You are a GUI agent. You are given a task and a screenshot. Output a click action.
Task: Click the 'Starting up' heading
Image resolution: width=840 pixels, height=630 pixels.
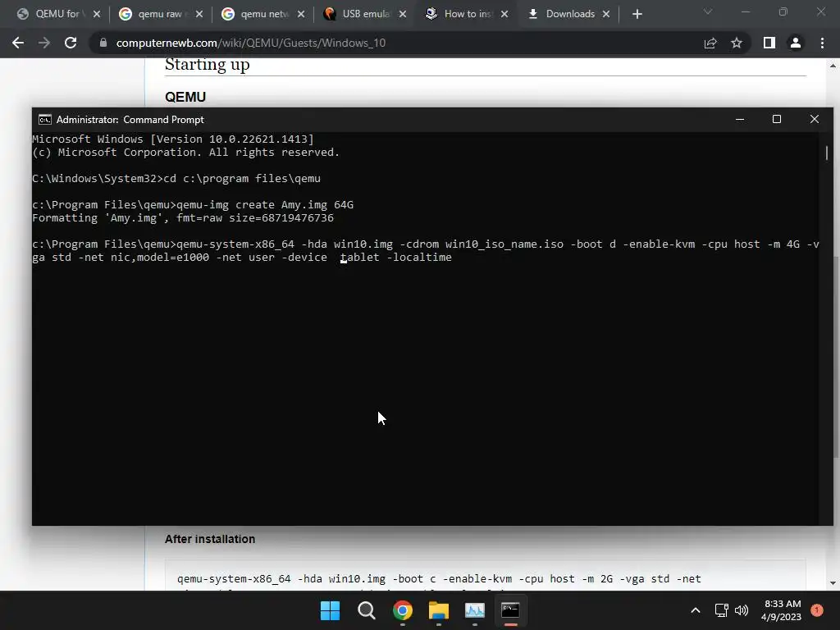pyautogui.click(x=208, y=64)
